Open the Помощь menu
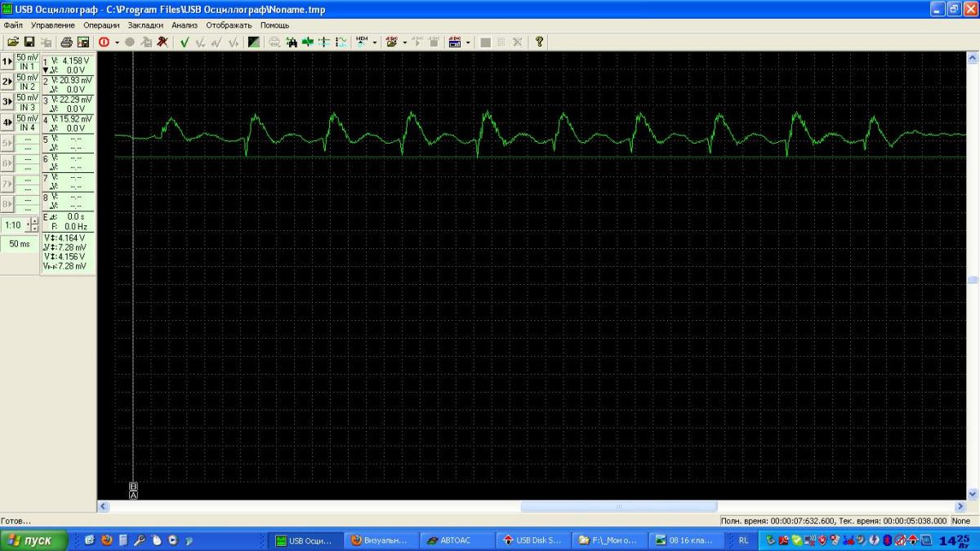Image resolution: width=980 pixels, height=551 pixels. click(x=275, y=25)
